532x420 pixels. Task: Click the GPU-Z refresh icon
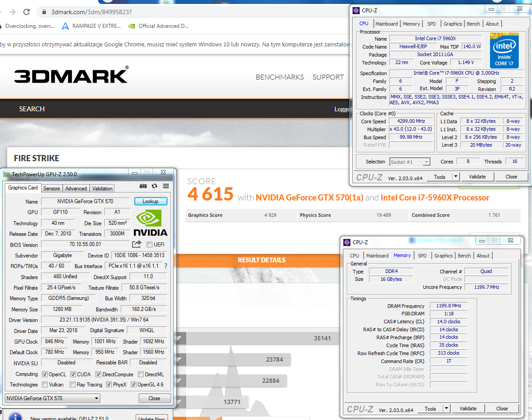[154, 186]
